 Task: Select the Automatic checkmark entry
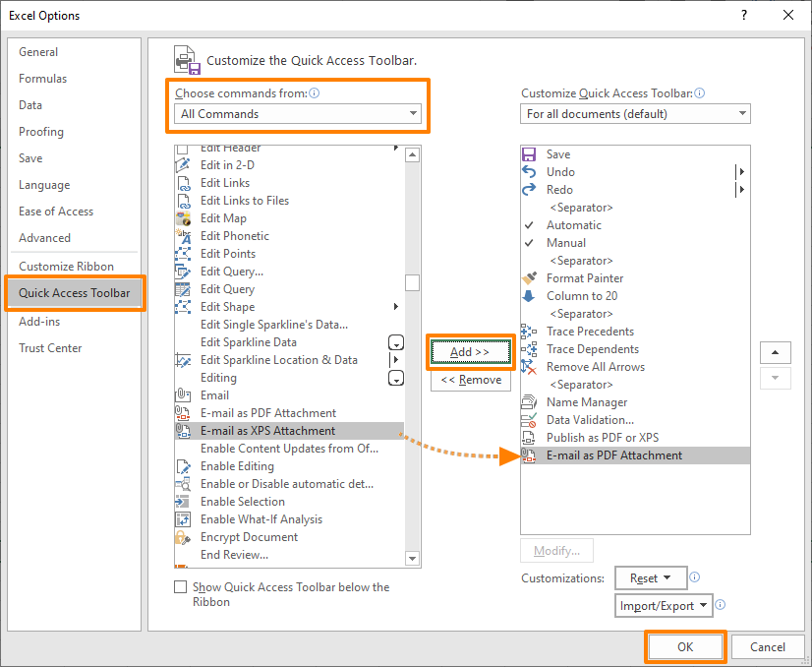[x=635, y=225]
